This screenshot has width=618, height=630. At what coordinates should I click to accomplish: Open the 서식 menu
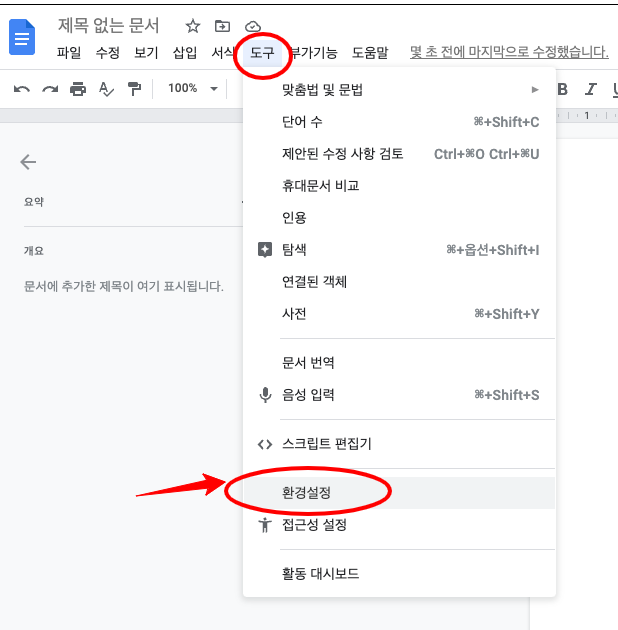click(223, 52)
